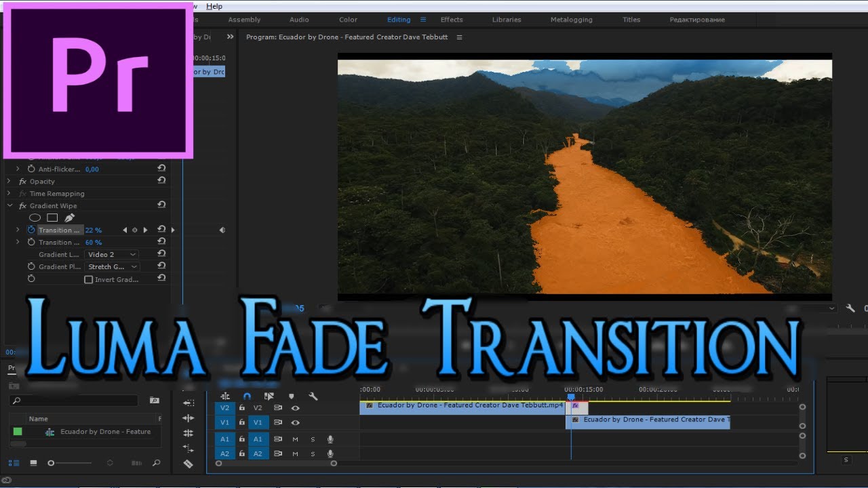Open the Gradient Layer Video 2 dropdown
Screen dimensions: 868x488
(x=112, y=255)
